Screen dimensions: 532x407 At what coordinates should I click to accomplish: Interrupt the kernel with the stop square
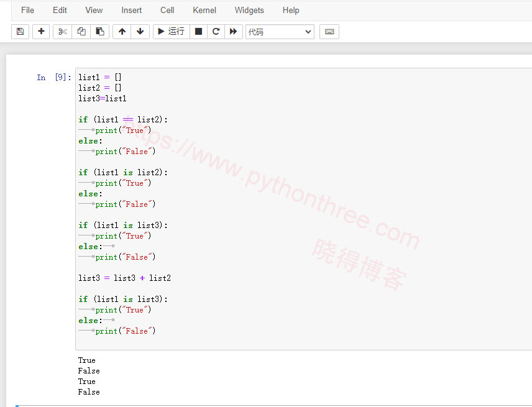point(198,32)
